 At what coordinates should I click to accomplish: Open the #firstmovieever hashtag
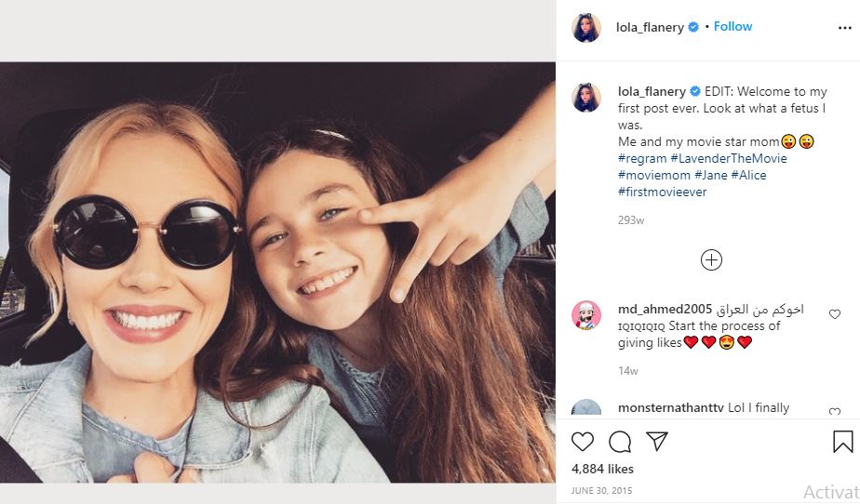tap(662, 192)
